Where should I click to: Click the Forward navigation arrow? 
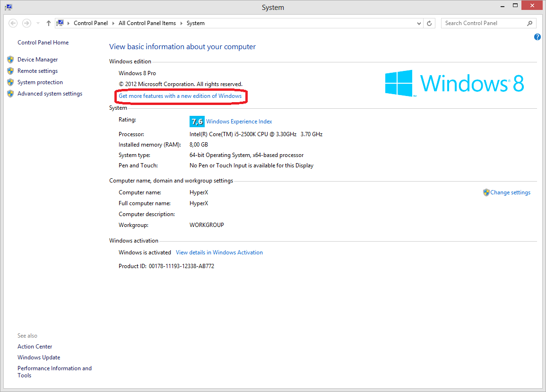pos(26,23)
